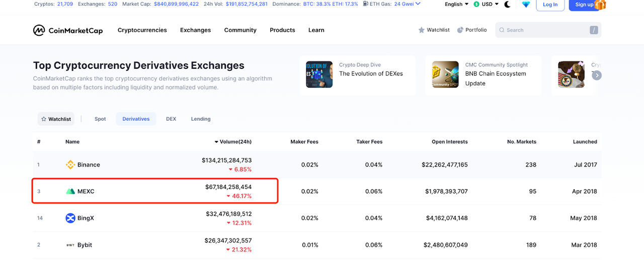Click the MEXC exchange name
Screen dimensions: 644x260
(86, 192)
